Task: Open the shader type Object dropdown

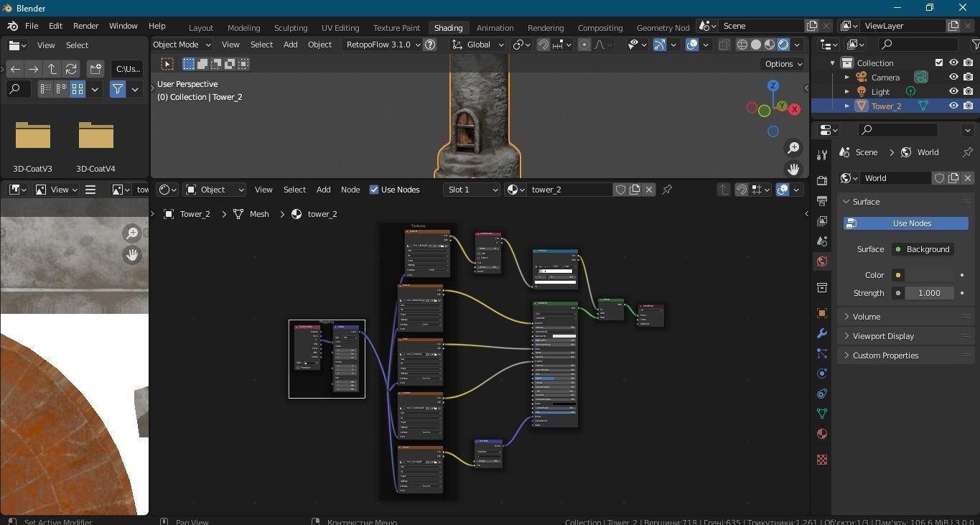Action: point(215,190)
